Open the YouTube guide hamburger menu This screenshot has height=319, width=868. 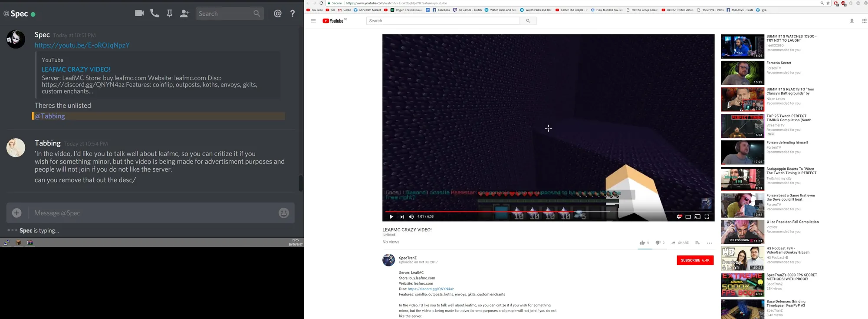pyautogui.click(x=313, y=21)
